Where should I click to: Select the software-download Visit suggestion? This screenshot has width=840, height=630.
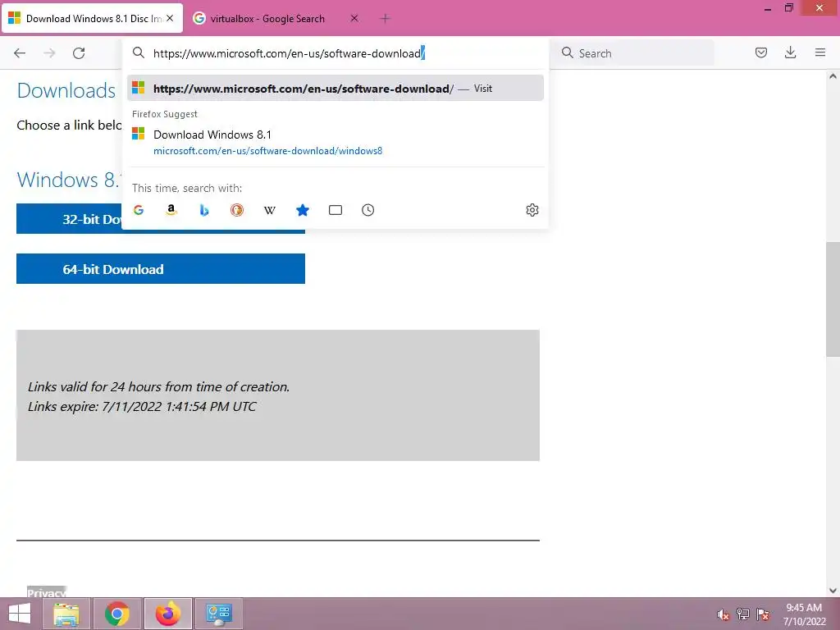336,89
